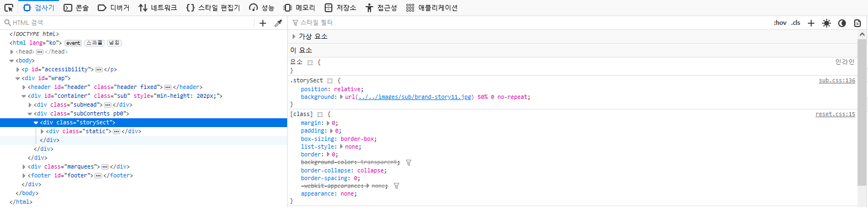Open the brand-story11.jpg image URL link
Viewport: 868px width, 210px height.
[414, 97]
